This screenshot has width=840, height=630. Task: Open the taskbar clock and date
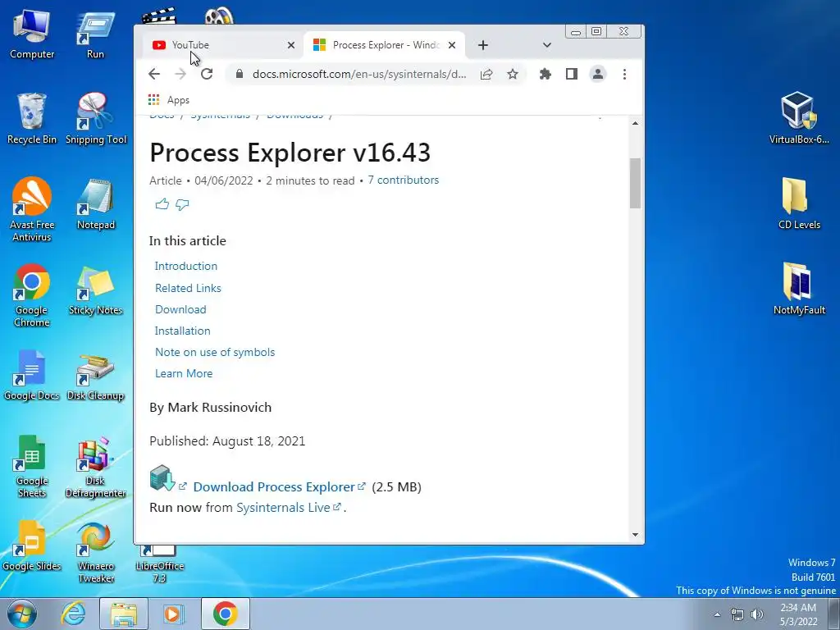tap(798, 614)
